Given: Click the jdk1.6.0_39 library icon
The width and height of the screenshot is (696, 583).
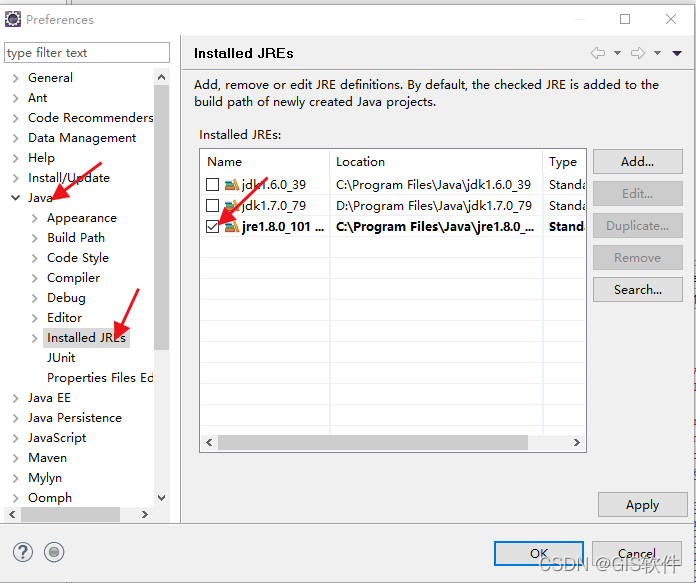Looking at the screenshot, I should coord(232,185).
